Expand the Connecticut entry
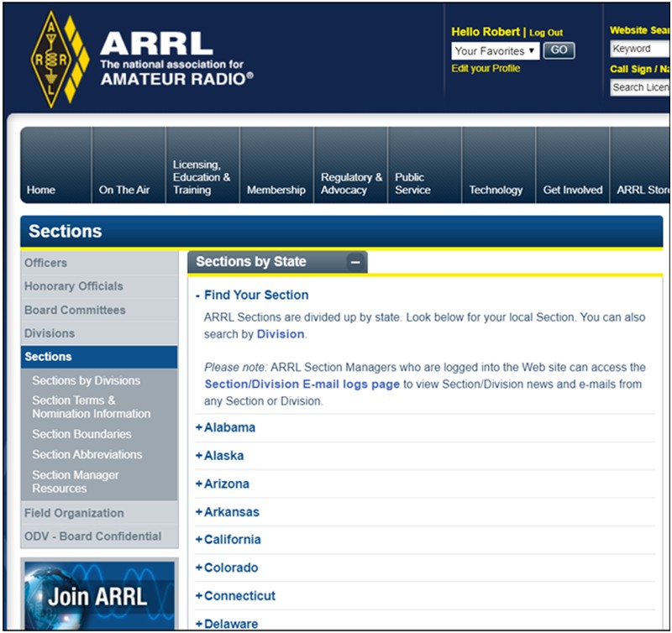The width and height of the screenshot is (672, 633). pos(239,596)
